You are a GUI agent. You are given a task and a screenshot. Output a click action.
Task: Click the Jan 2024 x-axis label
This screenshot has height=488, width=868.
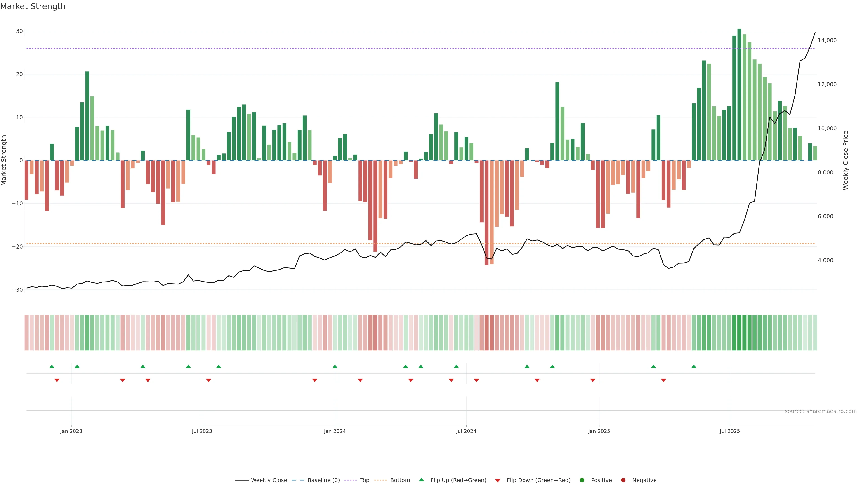[335, 431]
